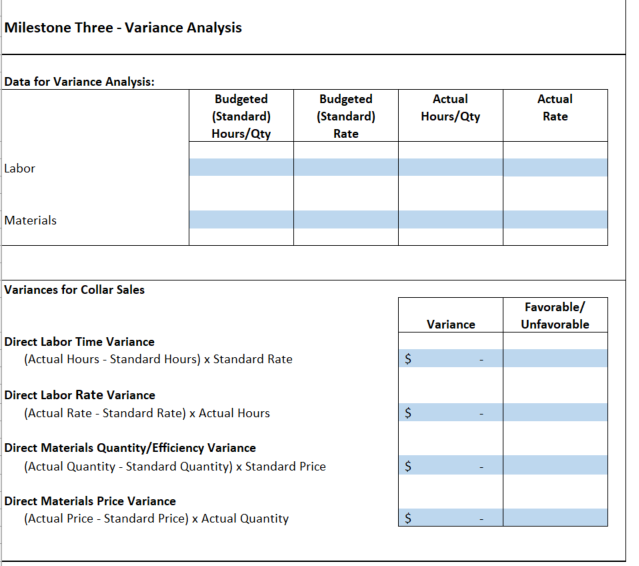Click '(Actual Hours - Standard Hours) x Standard Rate'
Image resolution: width=639 pixels, height=566 pixels.
(x=158, y=359)
